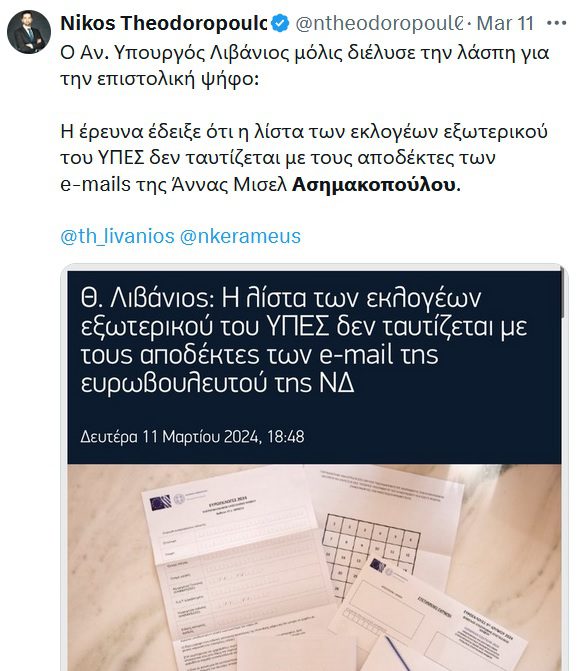Click the tweet's first paragraph about Λιβάνιος
Image resolution: width=582 pixels, height=671 pixels.
click(304, 66)
